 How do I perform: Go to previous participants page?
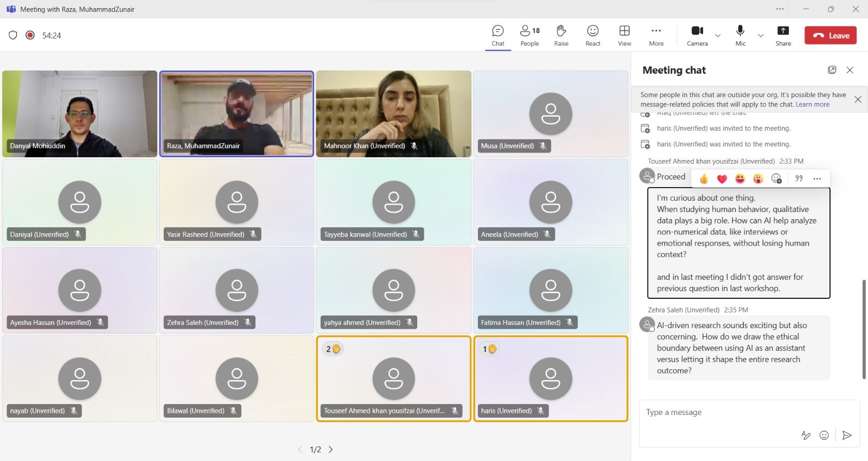[x=300, y=450]
